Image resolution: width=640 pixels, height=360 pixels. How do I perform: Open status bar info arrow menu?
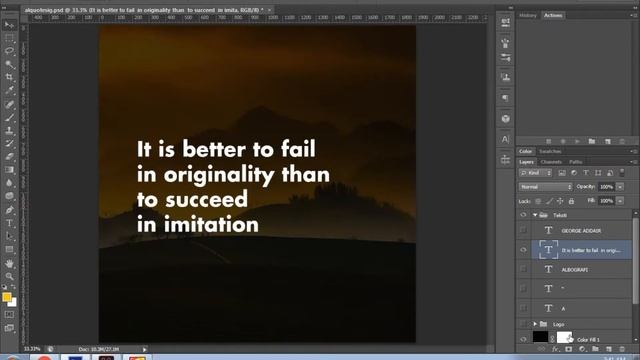tap(144, 349)
